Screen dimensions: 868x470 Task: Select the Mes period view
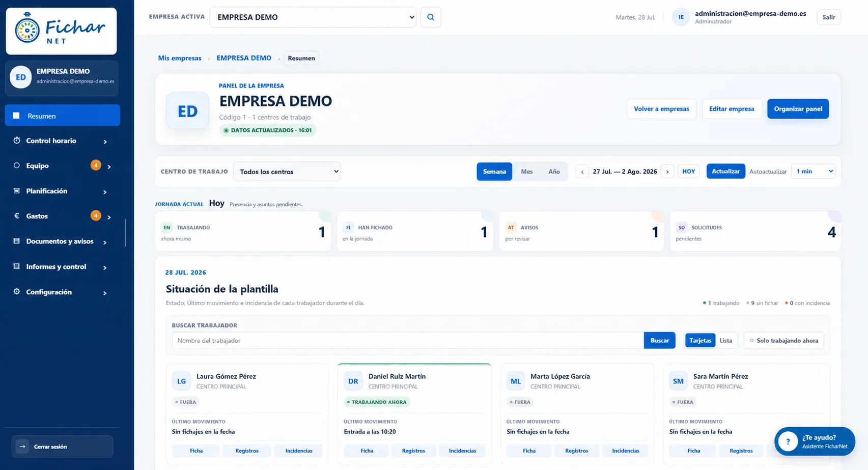pyautogui.click(x=527, y=172)
